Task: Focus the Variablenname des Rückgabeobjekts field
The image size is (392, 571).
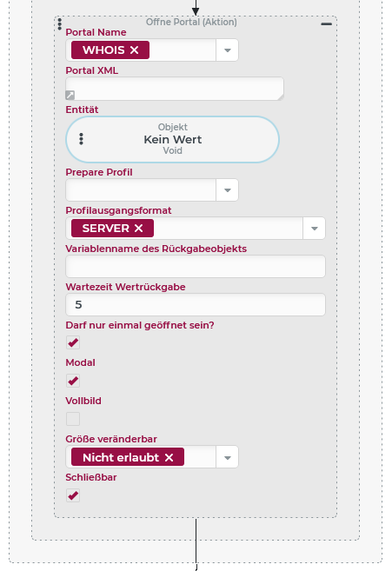Action: pyautogui.click(x=196, y=267)
